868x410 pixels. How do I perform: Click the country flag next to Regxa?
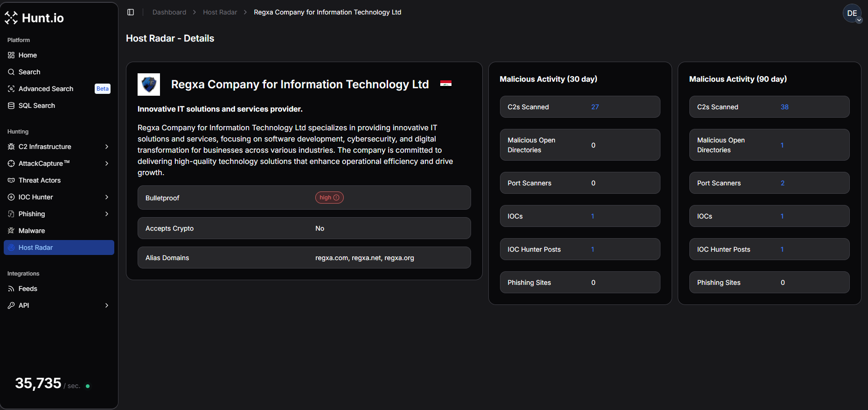(446, 84)
